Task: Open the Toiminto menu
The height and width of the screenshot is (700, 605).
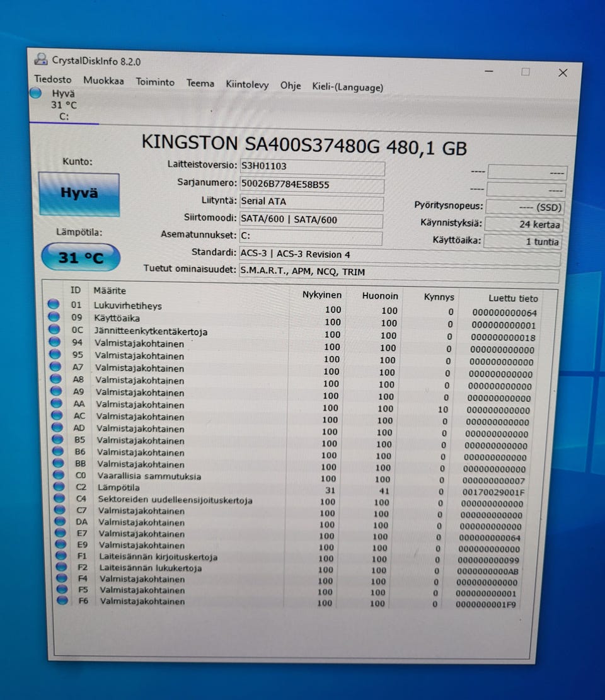Action: [x=155, y=82]
